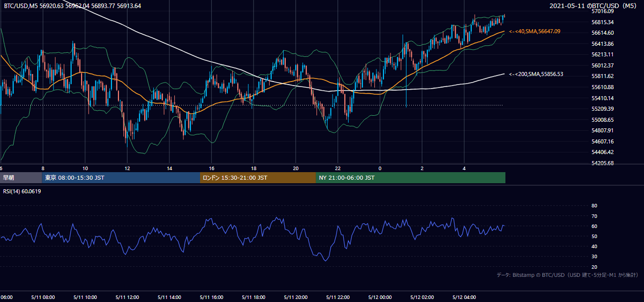Click the Bitstamp data source note

[567, 275]
